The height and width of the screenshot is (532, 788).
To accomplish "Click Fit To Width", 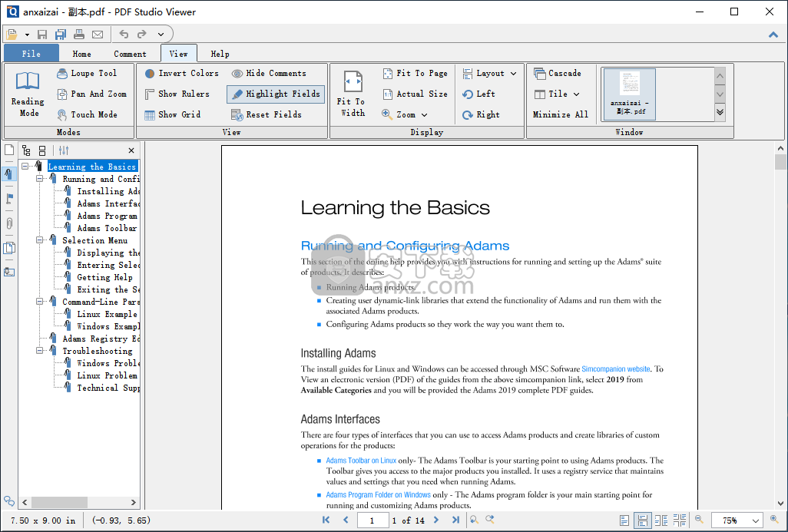I will [x=353, y=94].
